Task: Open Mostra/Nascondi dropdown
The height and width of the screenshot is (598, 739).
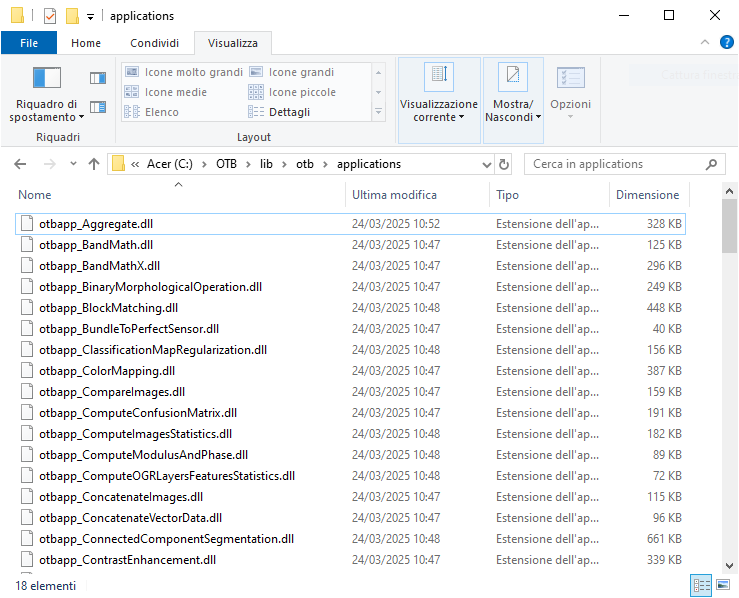Action: [x=513, y=100]
